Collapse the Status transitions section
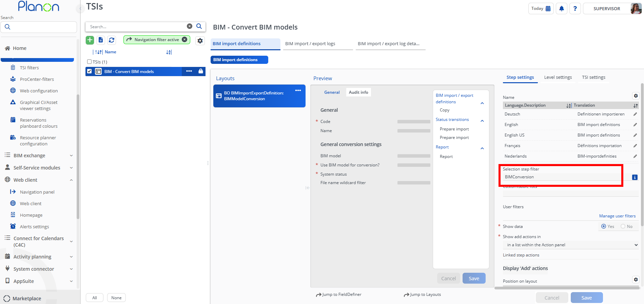The width and height of the screenshot is (644, 304). click(x=482, y=121)
